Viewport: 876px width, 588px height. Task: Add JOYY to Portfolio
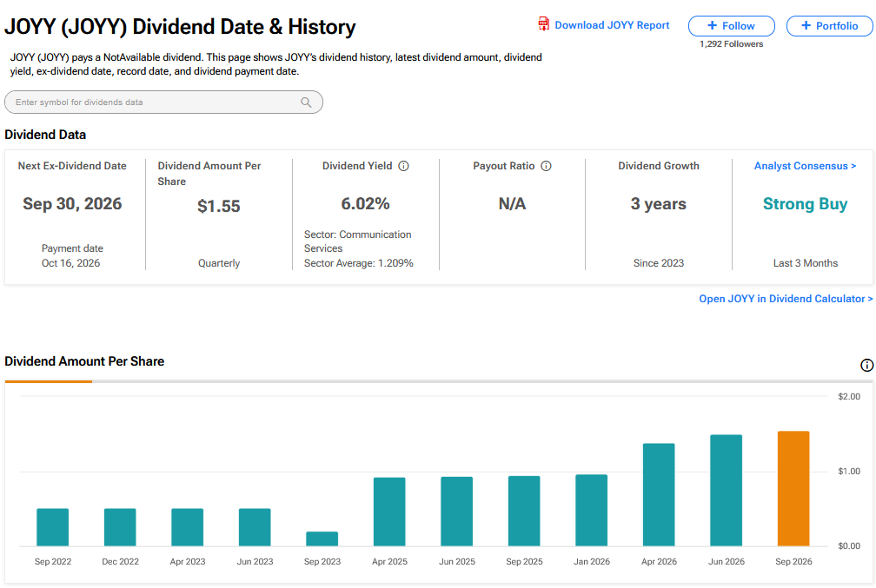coord(829,26)
